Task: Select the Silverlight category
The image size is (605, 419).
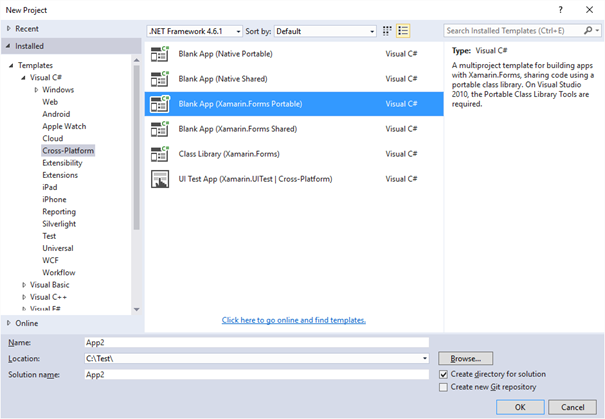Action: click(x=59, y=224)
